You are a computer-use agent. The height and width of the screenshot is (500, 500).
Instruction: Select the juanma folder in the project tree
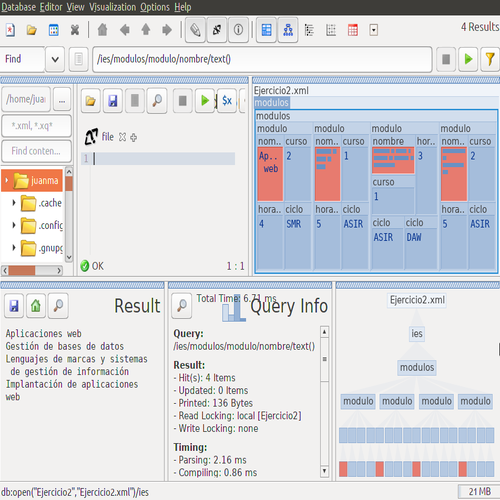(32, 180)
